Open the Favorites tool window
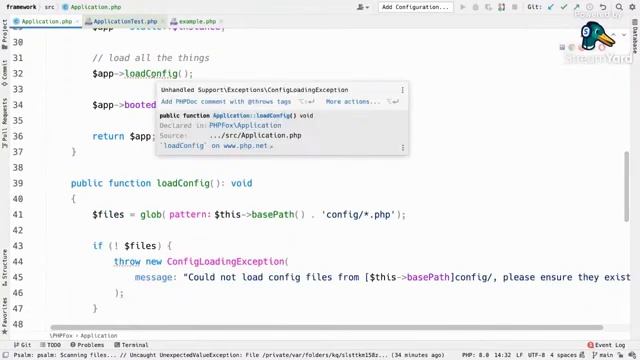The image size is (640, 360). pyautogui.click(x=4, y=316)
